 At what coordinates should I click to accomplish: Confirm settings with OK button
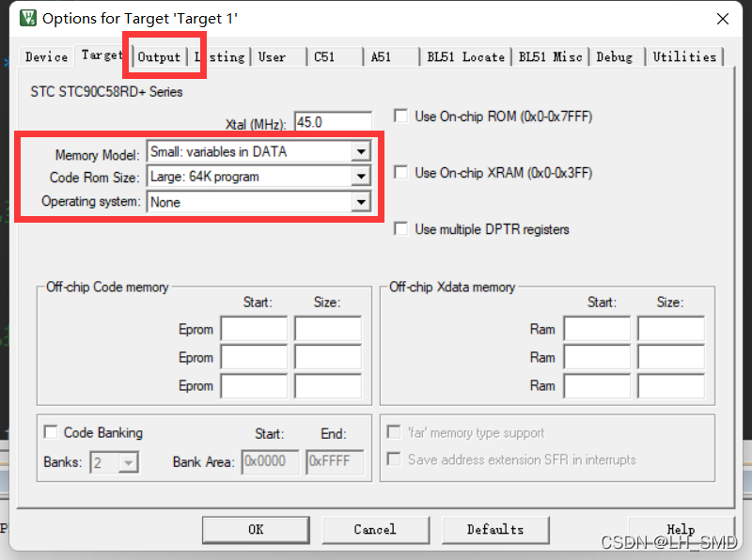point(256,529)
